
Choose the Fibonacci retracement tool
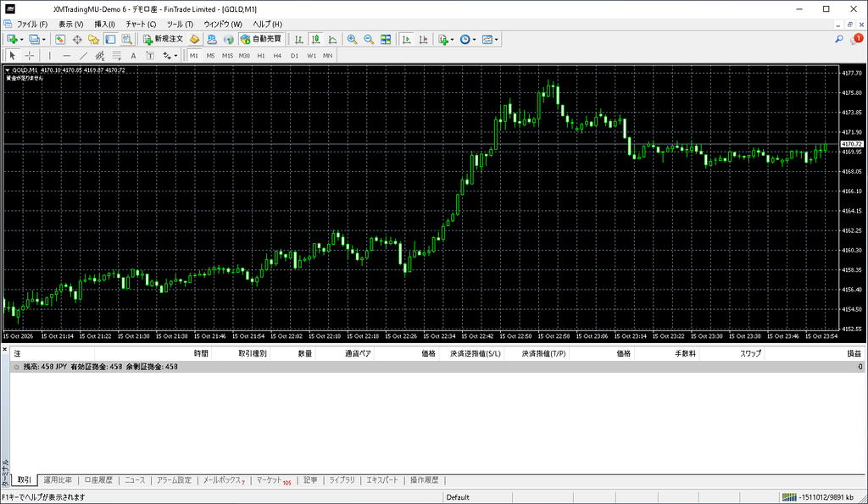116,55
